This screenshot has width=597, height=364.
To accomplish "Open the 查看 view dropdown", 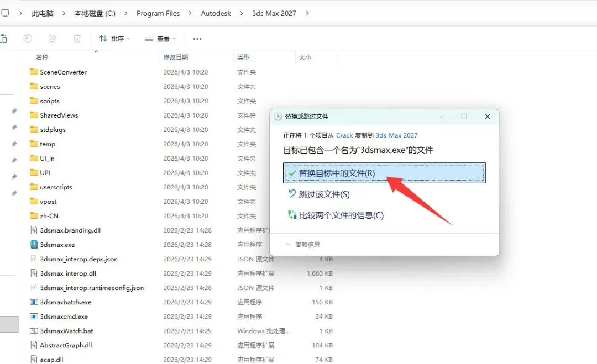I will [x=160, y=39].
